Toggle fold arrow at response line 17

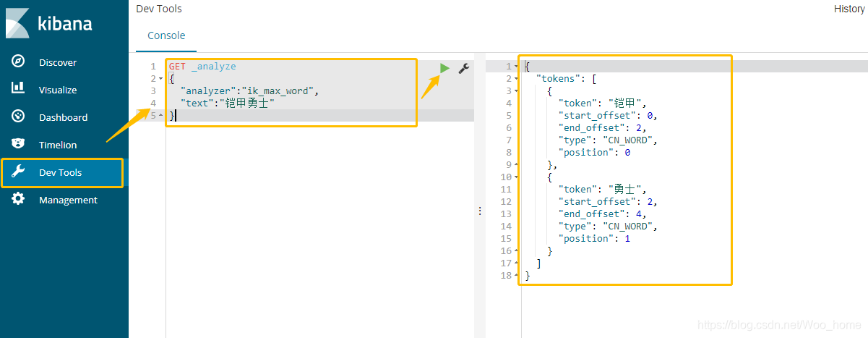click(516, 263)
